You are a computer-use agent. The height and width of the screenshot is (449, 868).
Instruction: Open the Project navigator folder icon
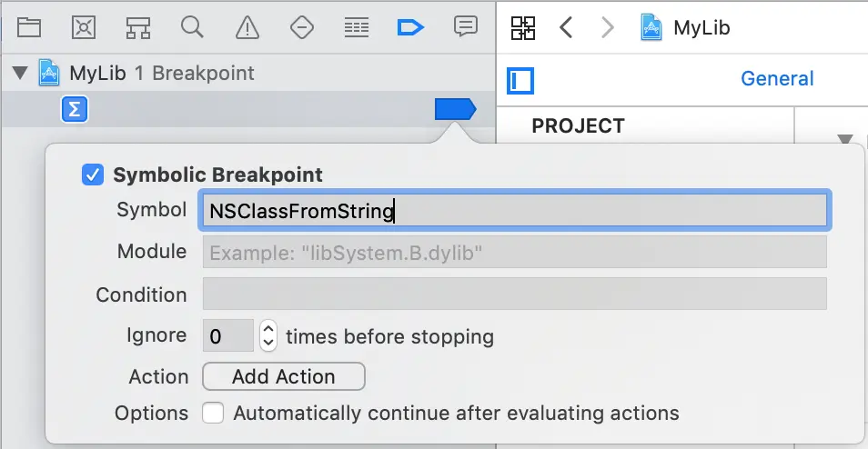[29, 27]
